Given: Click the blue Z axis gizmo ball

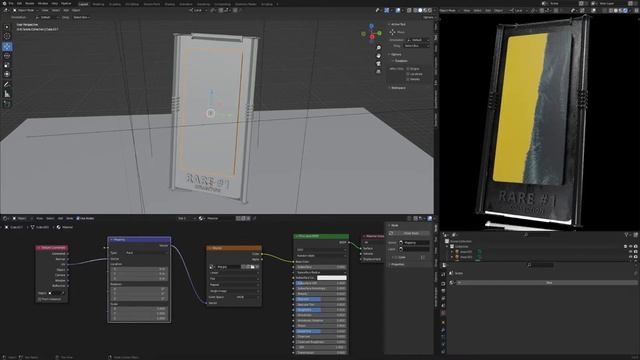Looking at the screenshot, I should point(371,26).
